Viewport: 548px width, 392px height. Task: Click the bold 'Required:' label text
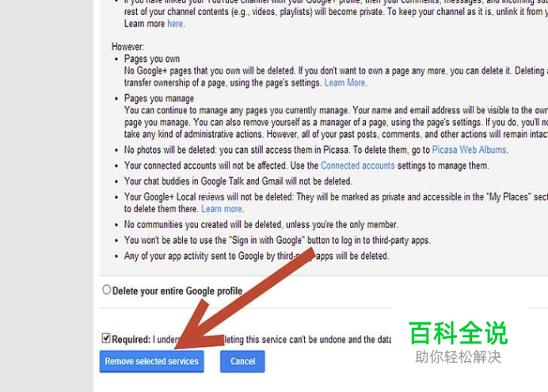[131, 339]
